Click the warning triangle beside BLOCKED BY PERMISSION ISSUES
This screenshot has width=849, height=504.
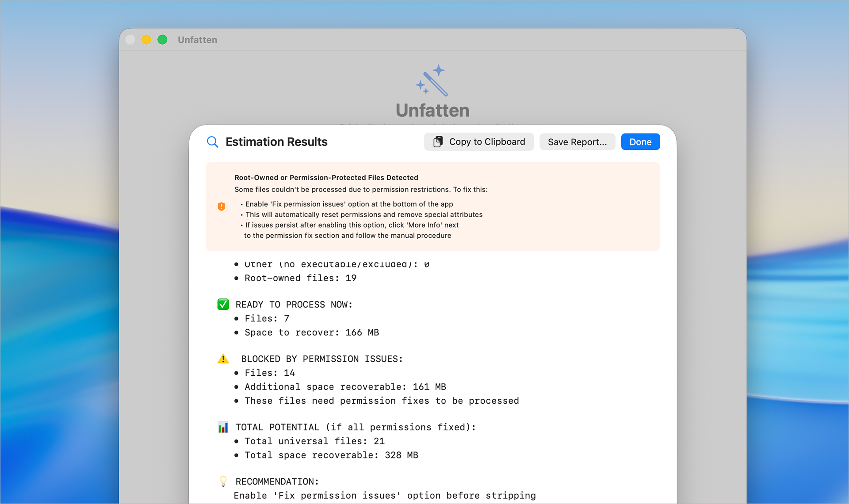(223, 359)
